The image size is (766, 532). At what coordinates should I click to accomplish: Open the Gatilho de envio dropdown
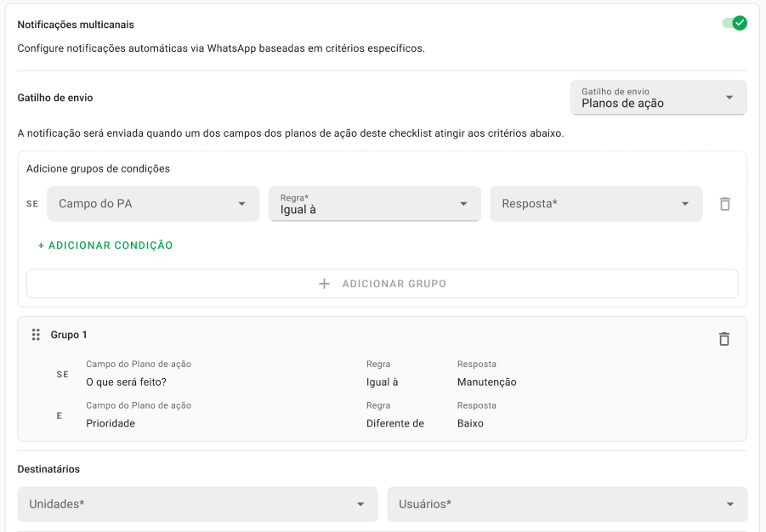pyautogui.click(x=658, y=98)
